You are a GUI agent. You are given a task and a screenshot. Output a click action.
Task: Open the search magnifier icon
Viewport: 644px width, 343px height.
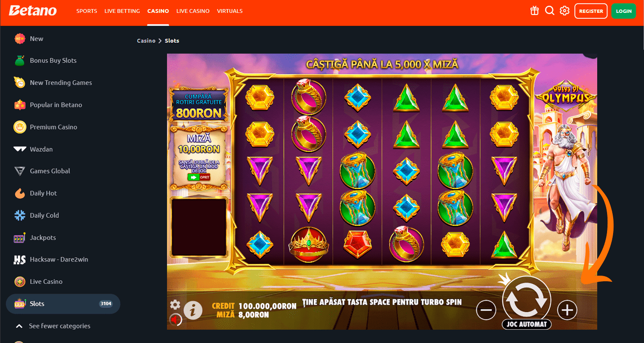pyautogui.click(x=550, y=11)
